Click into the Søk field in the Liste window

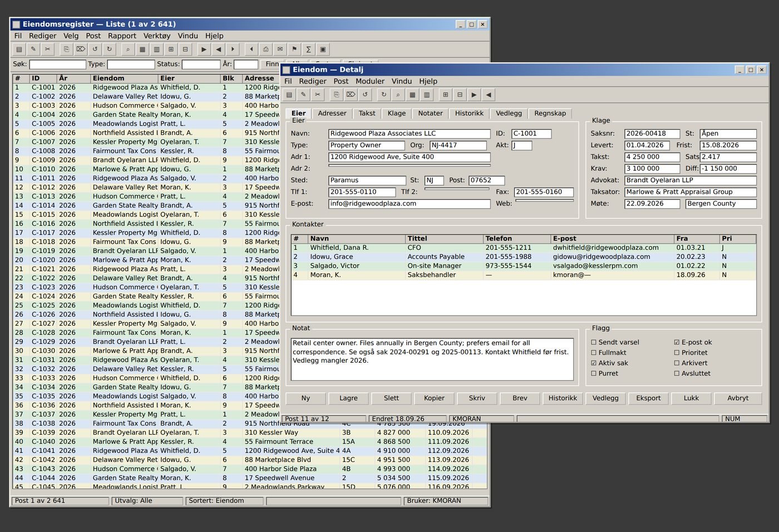(57, 65)
